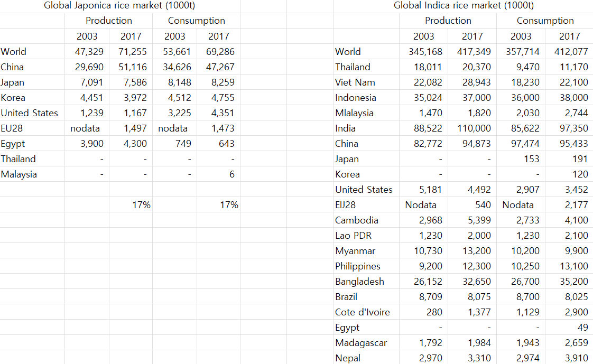Click Myanmar row label
This screenshot has height=364, width=593.
click(355, 251)
